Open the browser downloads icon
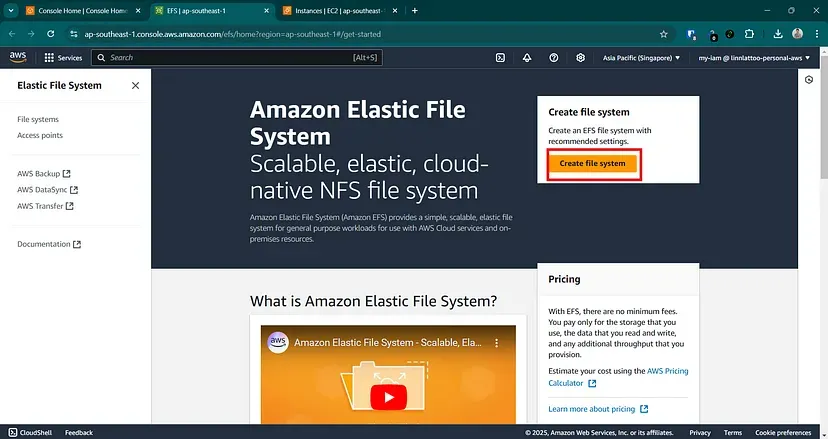 point(778,34)
